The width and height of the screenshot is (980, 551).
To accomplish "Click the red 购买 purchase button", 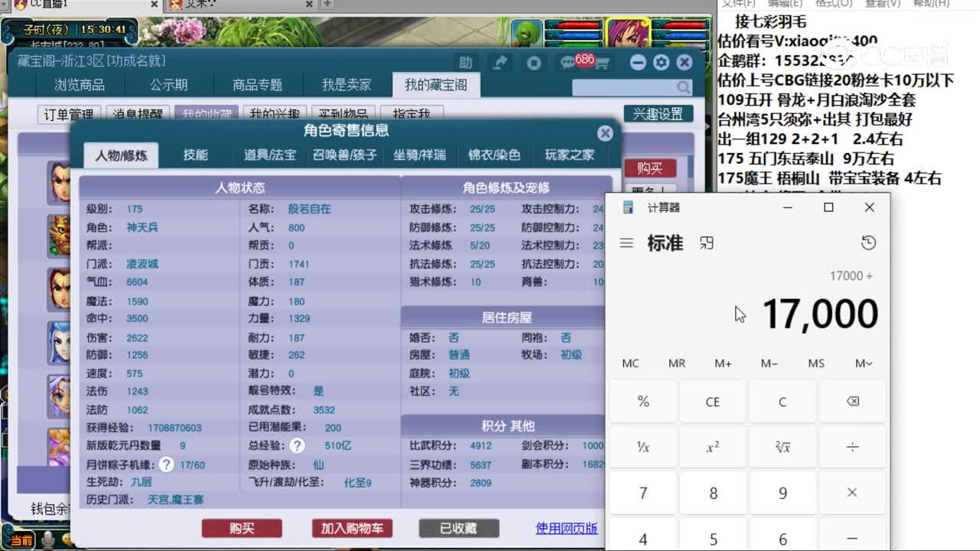I will (242, 528).
